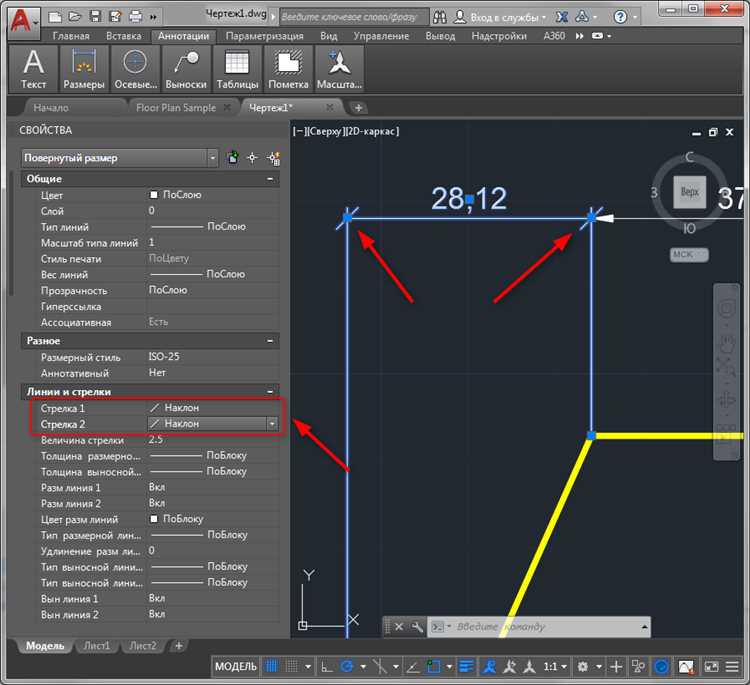Click the help question mark icon

click(620, 18)
